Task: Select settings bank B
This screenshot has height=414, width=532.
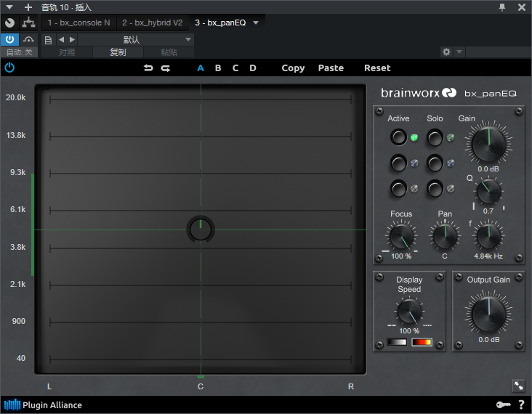Action: point(218,68)
